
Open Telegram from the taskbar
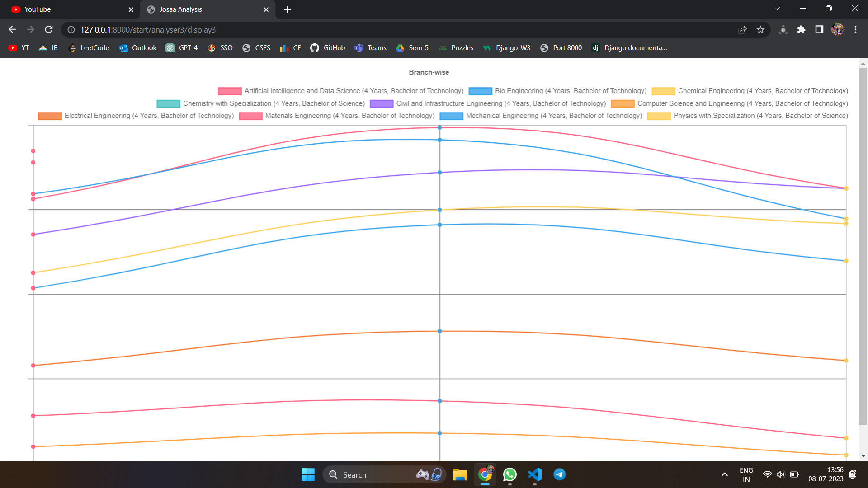[559, 474]
